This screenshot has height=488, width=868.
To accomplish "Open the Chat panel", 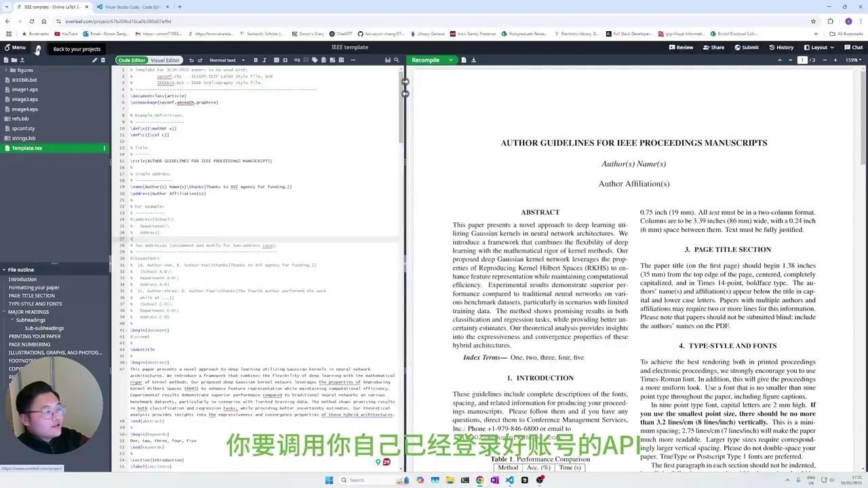I will click(854, 47).
